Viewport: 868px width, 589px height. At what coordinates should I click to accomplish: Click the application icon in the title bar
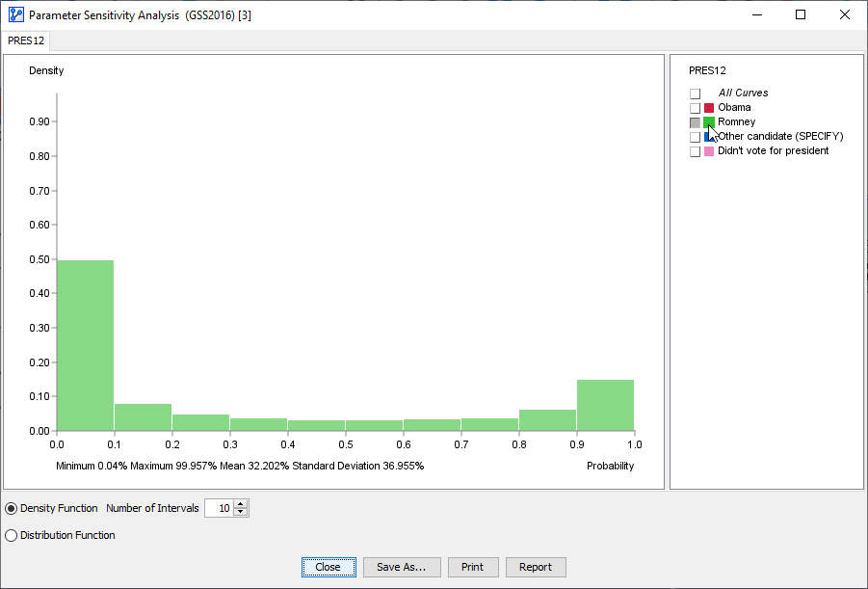pyautogui.click(x=13, y=14)
